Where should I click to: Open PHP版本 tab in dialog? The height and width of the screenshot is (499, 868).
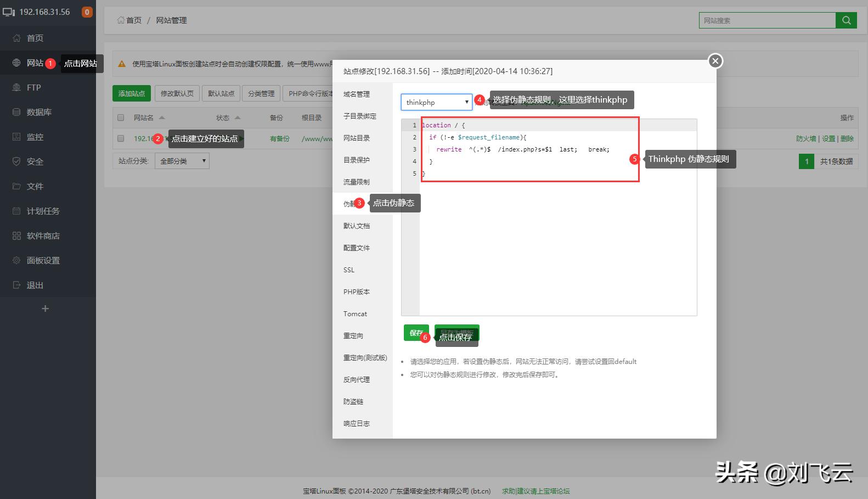pos(357,291)
